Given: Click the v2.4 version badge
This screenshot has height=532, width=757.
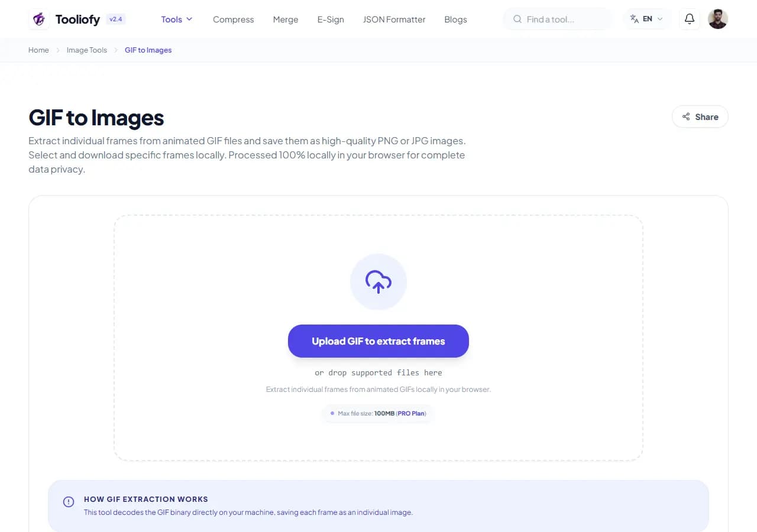Looking at the screenshot, I should [x=115, y=19].
